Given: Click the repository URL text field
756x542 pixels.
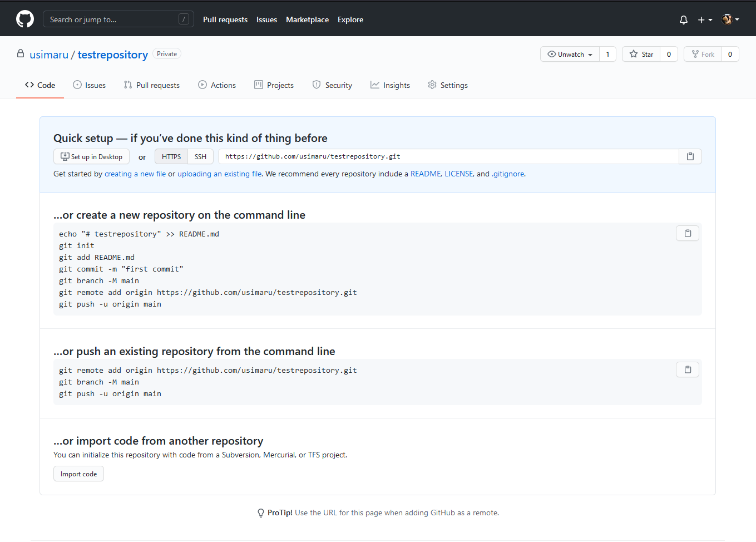Looking at the screenshot, I should pos(448,156).
